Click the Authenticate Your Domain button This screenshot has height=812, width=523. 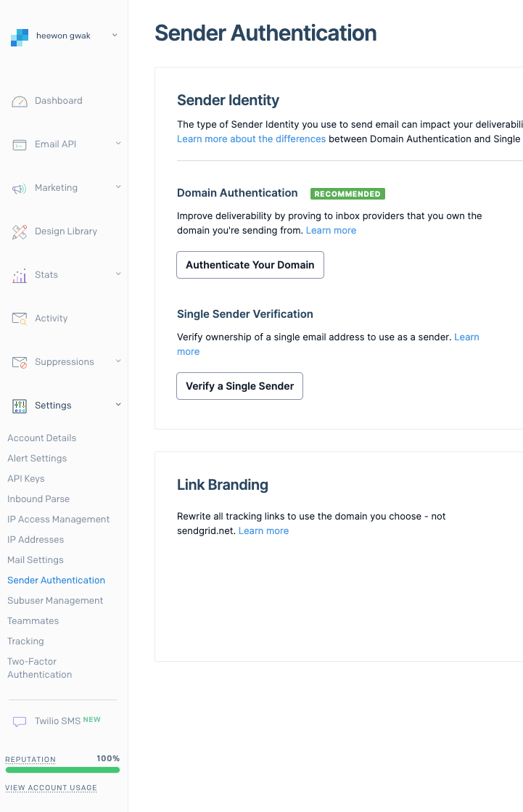[250, 265]
